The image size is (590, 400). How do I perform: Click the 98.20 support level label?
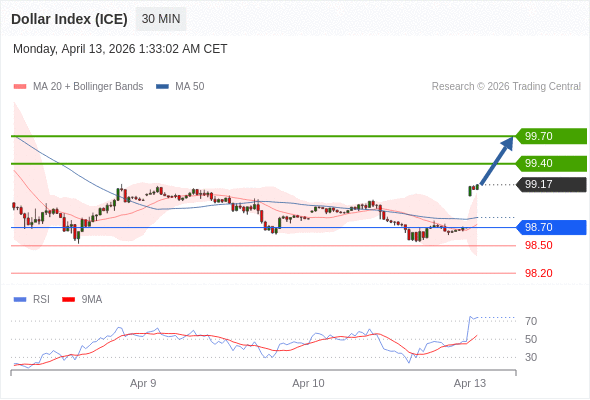click(x=539, y=273)
